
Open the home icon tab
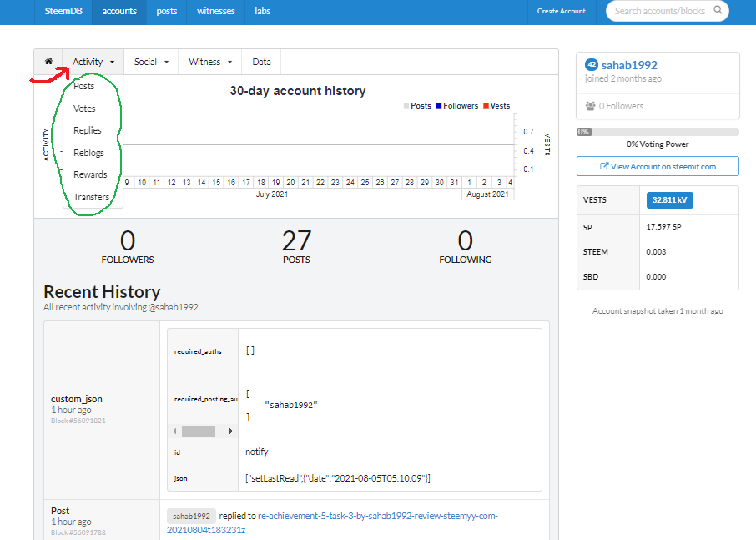click(x=48, y=62)
